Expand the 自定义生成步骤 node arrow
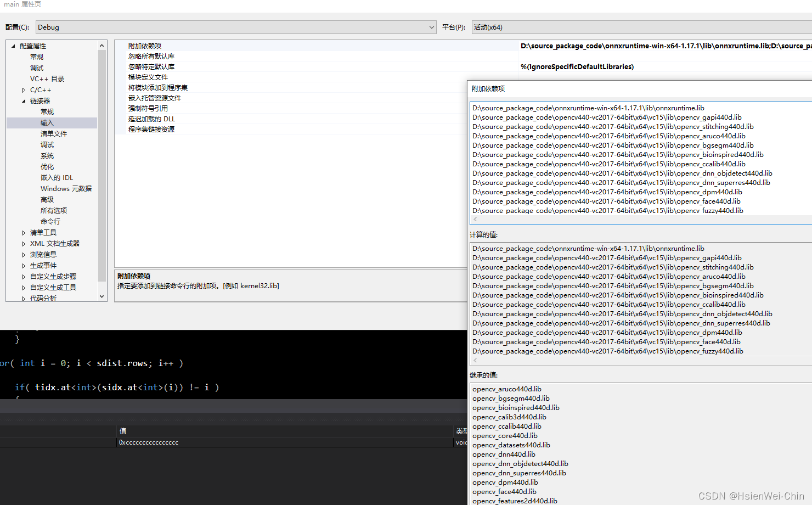The image size is (812, 505). (24, 277)
